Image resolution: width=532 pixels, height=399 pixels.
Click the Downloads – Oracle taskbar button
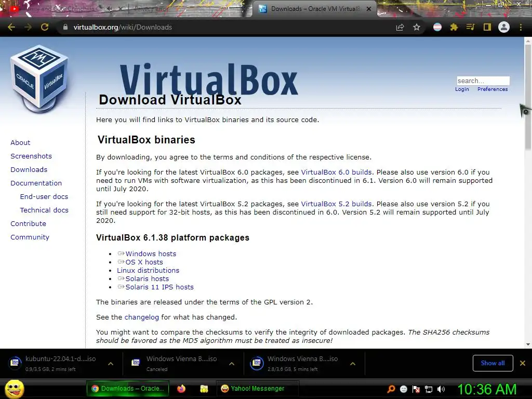pyautogui.click(x=128, y=389)
